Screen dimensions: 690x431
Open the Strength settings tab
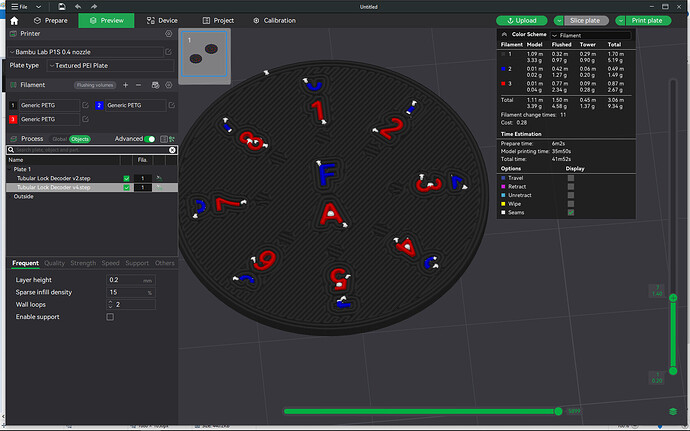coord(83,263)
